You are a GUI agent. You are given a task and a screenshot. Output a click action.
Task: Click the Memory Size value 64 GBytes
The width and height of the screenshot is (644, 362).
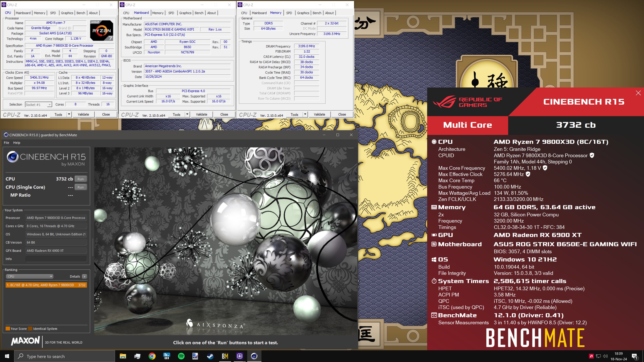click(x=268, y=28)
